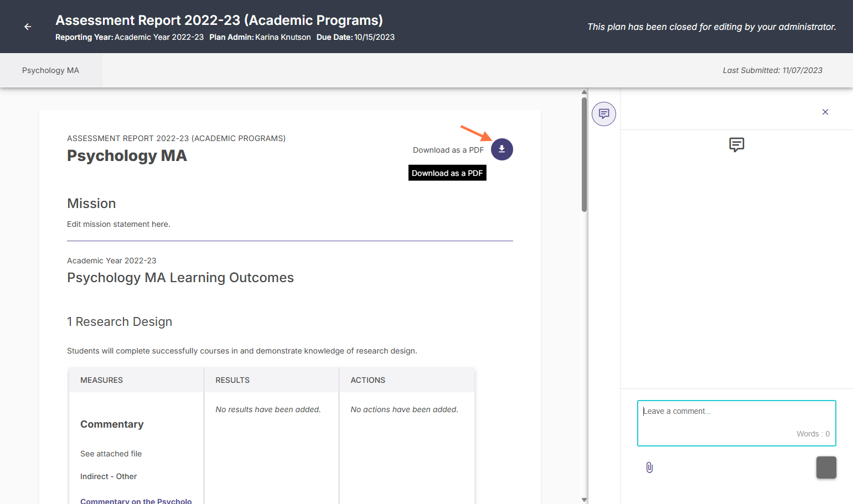Click the 'Psychology MA Learning Outcomes' heading
Viewport: 853px width, 504px height.
[x=180, y=278]
